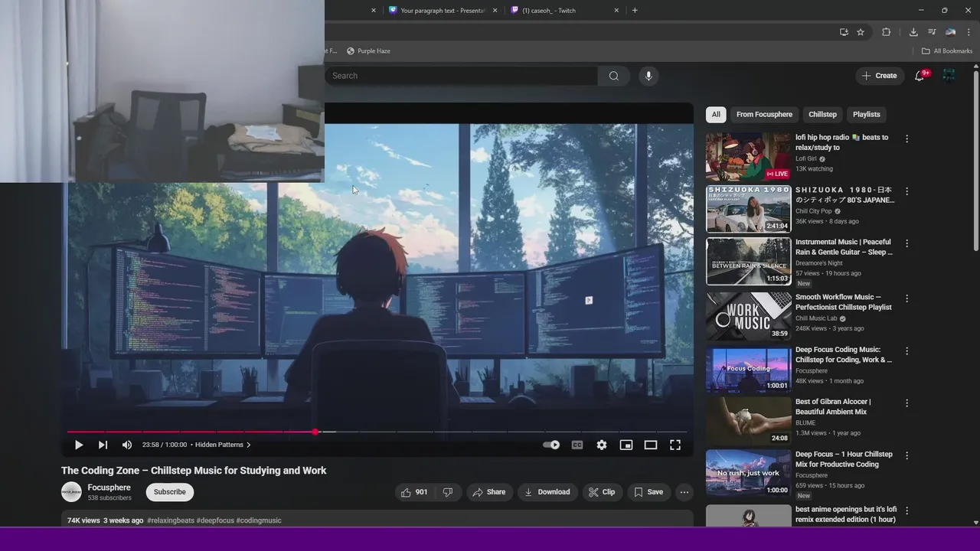
Task: Open browser downloads icon
Action: coord(913,32)
